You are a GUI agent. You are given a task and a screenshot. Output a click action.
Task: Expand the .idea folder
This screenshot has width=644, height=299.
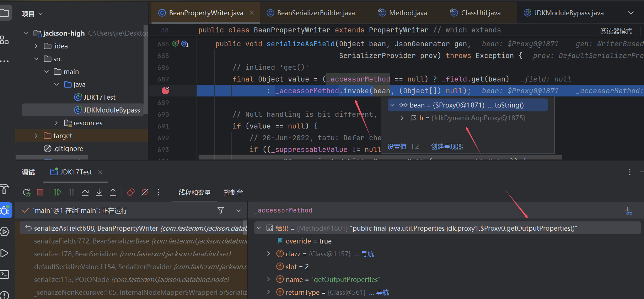(x=36, y=46)
